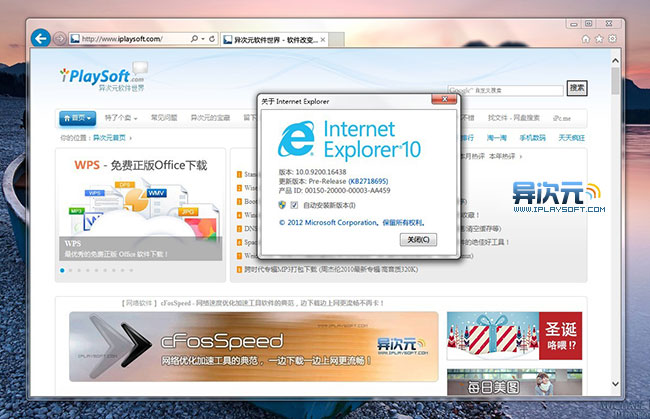Click the cFosSpeed banner image
Screen dimensions: 650x419
254,346
